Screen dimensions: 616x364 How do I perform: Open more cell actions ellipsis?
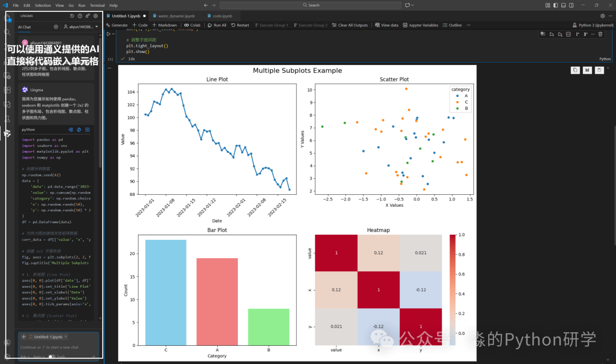tap(593, 34)
